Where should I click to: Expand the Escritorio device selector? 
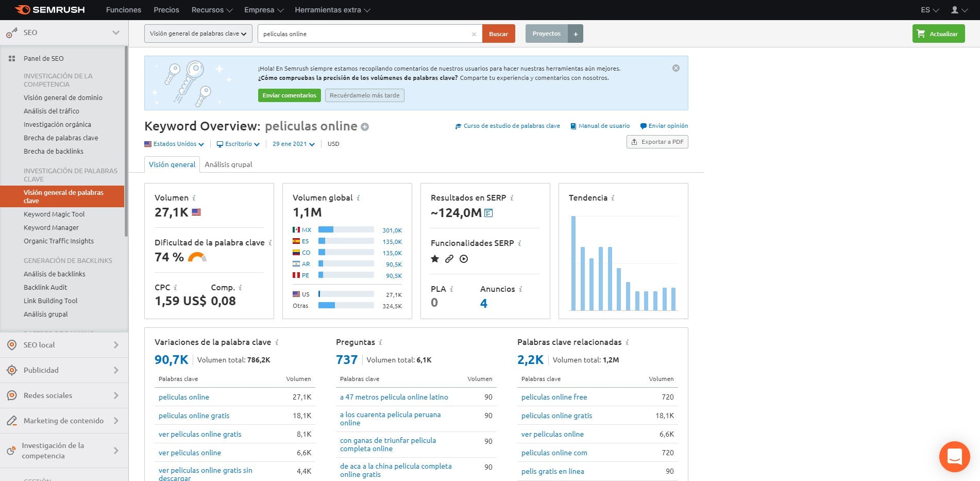(238, 144)
